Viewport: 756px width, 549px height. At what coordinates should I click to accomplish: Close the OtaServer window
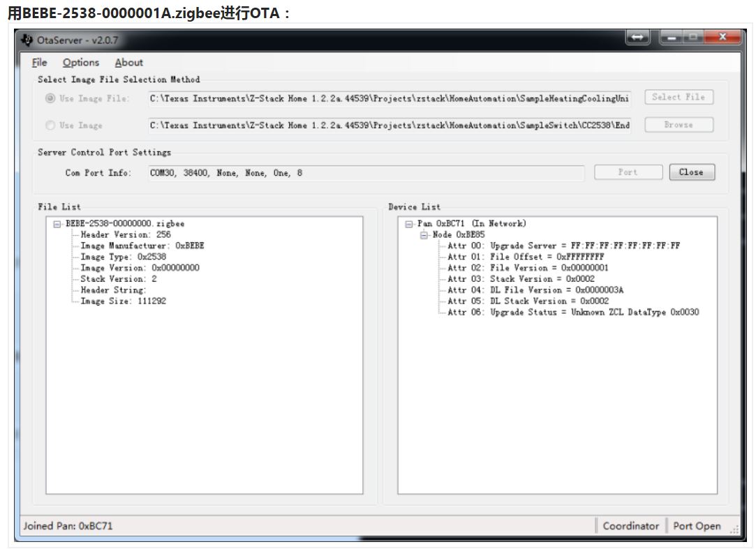pyautogui.click(x=722, y=37)
